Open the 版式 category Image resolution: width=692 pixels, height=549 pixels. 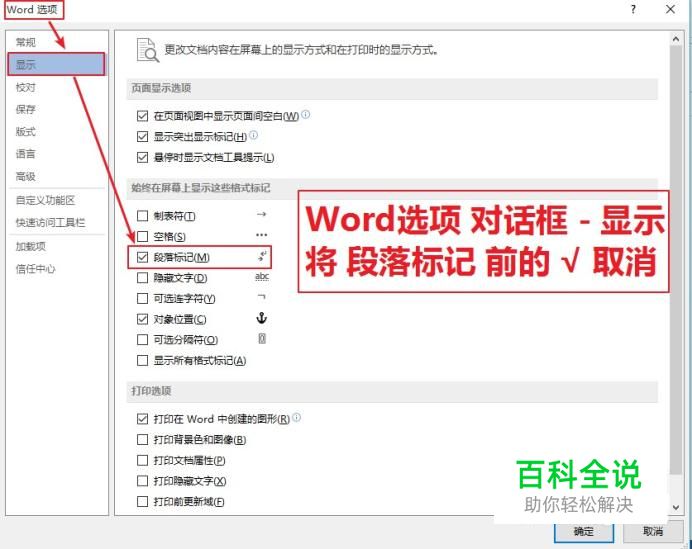(x=26, y=132)
